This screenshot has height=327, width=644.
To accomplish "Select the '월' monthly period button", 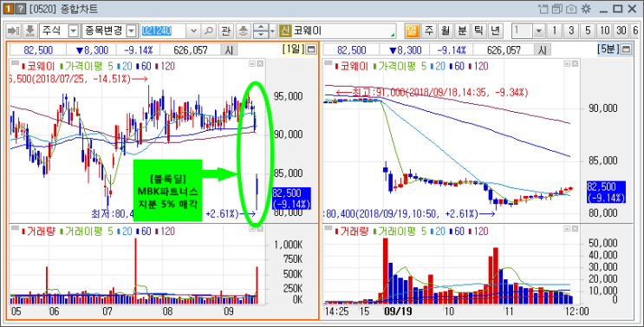I will pos(446,30).
